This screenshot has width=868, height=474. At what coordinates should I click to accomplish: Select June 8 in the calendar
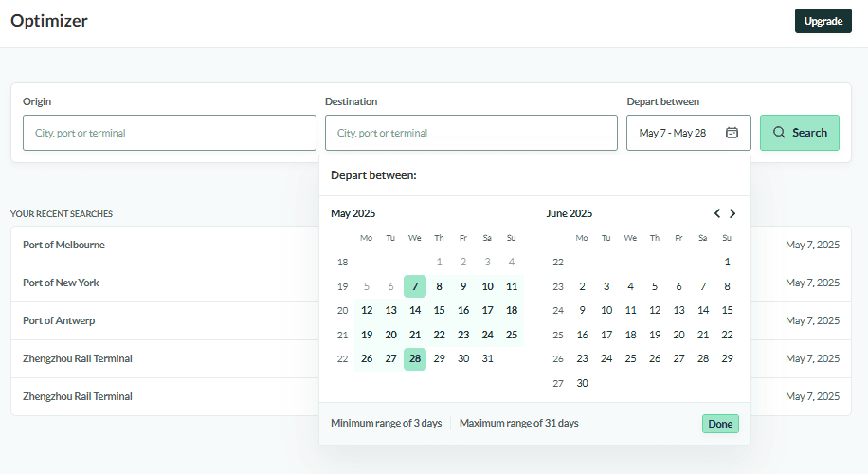pyautogui.click(x=727, y=286)
